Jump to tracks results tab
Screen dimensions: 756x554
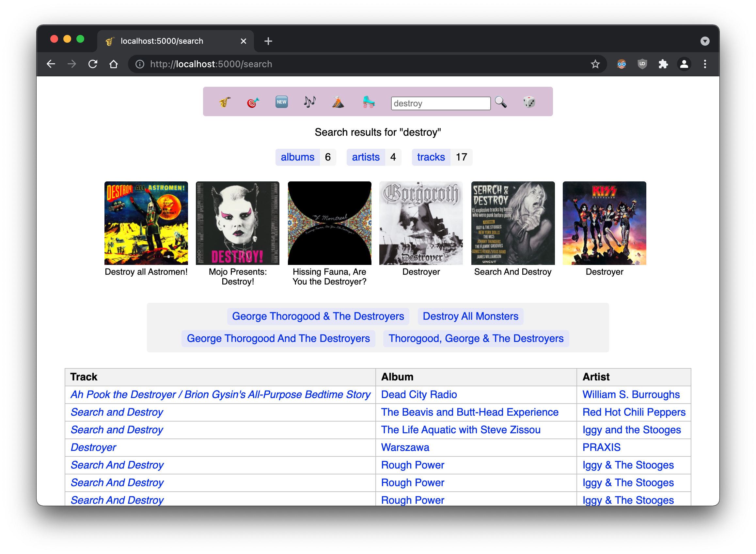pos(431,157)
